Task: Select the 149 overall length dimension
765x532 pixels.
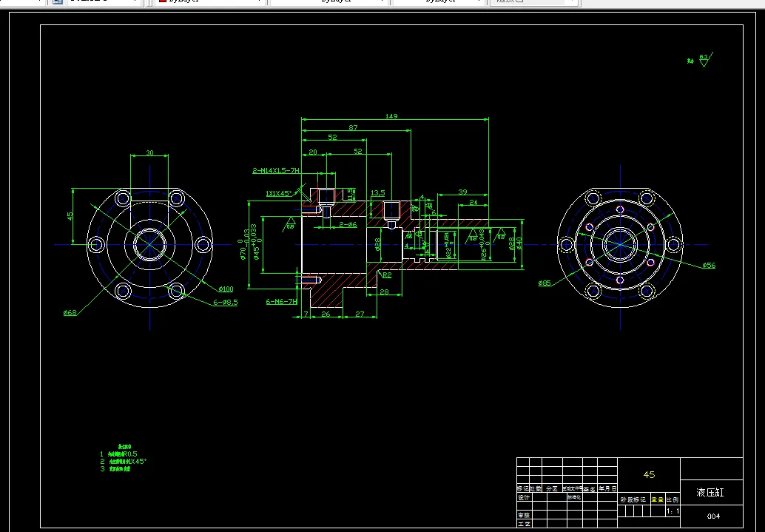Action: coord(391,116)
